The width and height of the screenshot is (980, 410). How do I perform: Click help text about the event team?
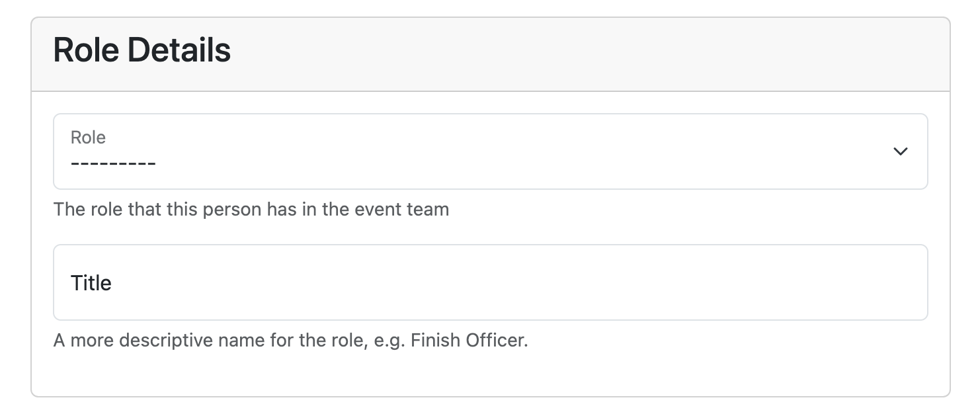tap(251, 210)
